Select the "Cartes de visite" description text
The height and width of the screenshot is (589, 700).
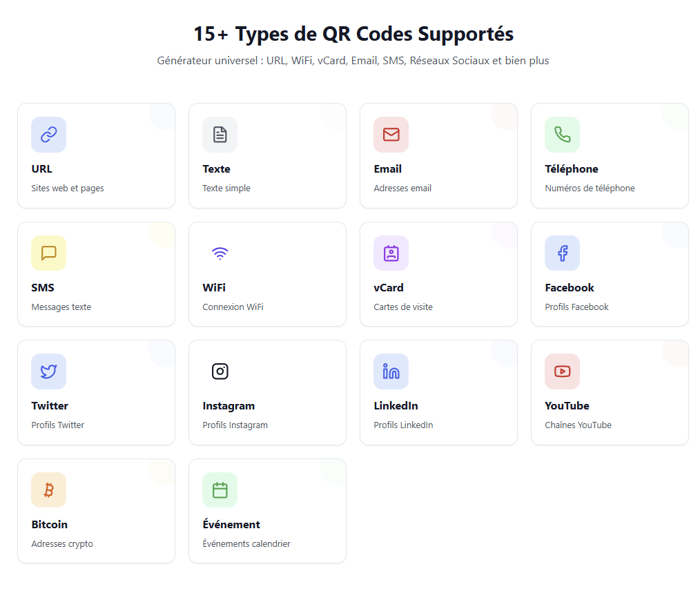point(403,307)
